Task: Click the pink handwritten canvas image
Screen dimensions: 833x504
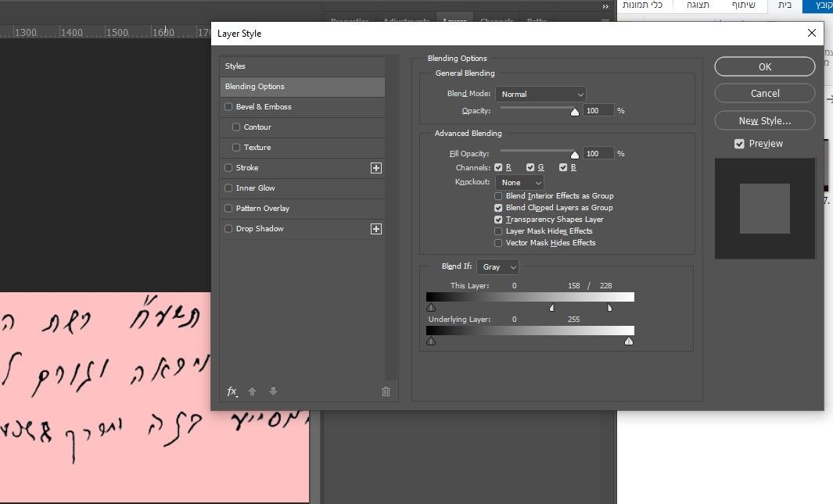Action: [x=154, y=397]
